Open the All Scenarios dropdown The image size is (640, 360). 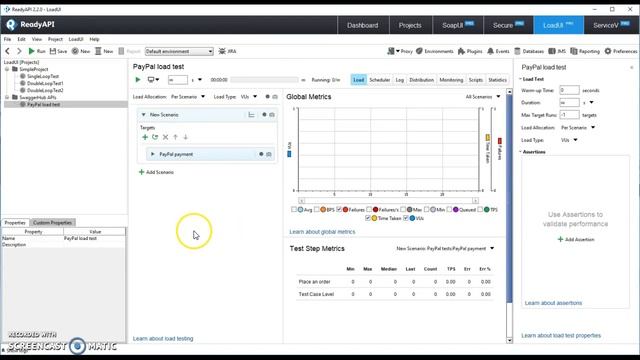483,97
